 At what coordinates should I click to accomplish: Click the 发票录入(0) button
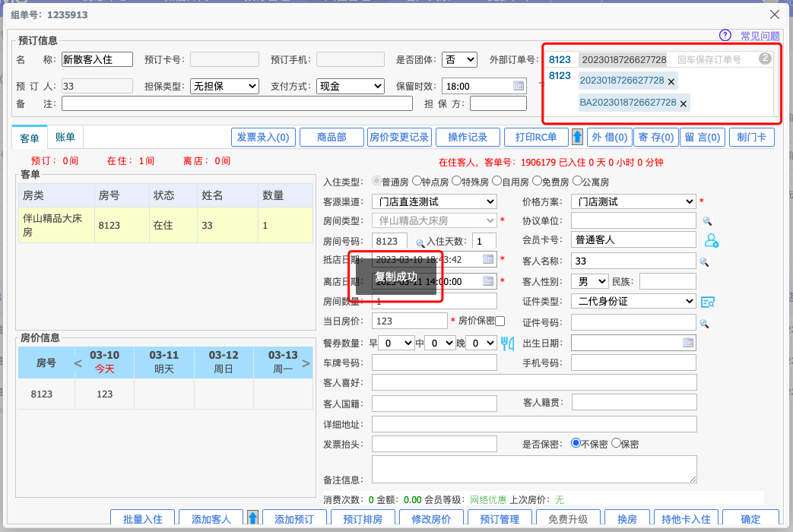click(263, 137)
